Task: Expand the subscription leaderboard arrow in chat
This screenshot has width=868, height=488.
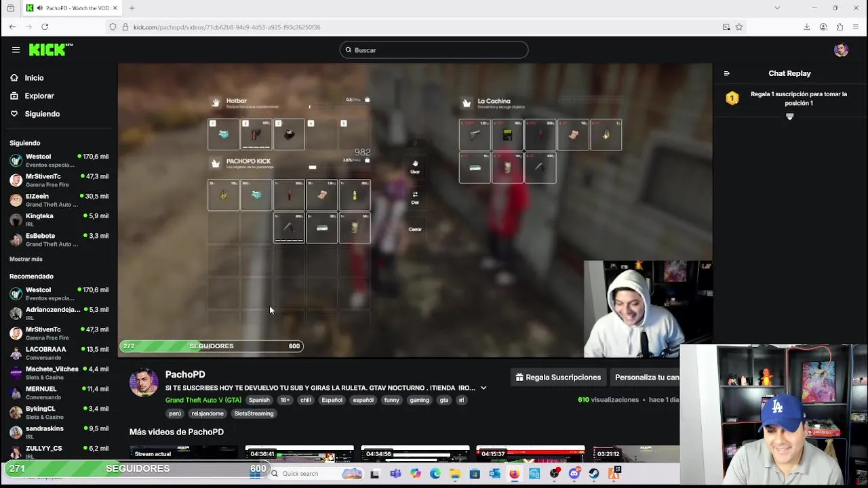Action: click(x=789, y=117)
